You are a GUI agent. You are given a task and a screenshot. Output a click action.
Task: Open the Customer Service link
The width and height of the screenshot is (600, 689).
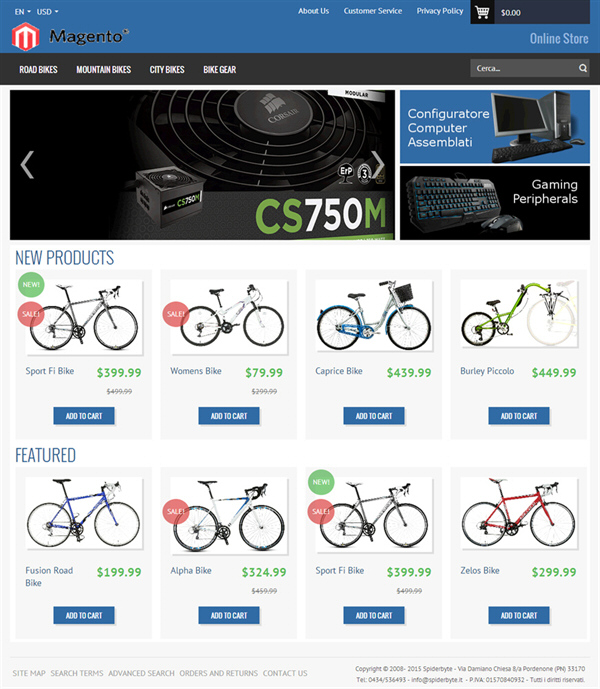[x=373, y=11]
